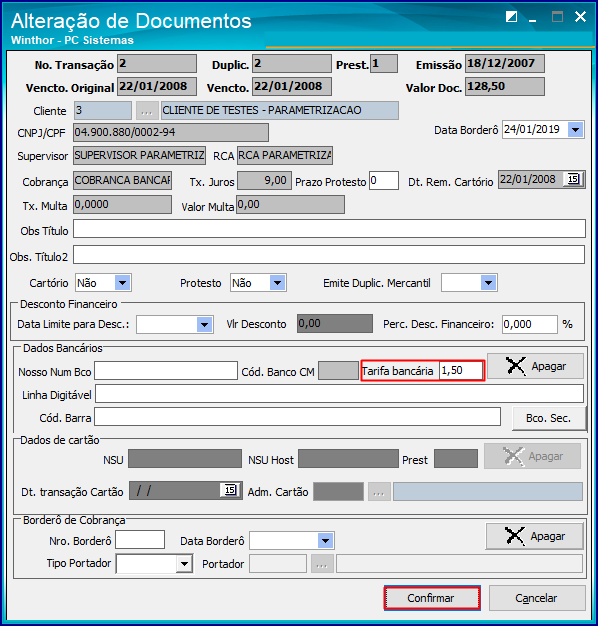Click Apagar button in Borderô de Cobrança
The height and width of the screenshot is (626, 598).
[x=535, y=536]
